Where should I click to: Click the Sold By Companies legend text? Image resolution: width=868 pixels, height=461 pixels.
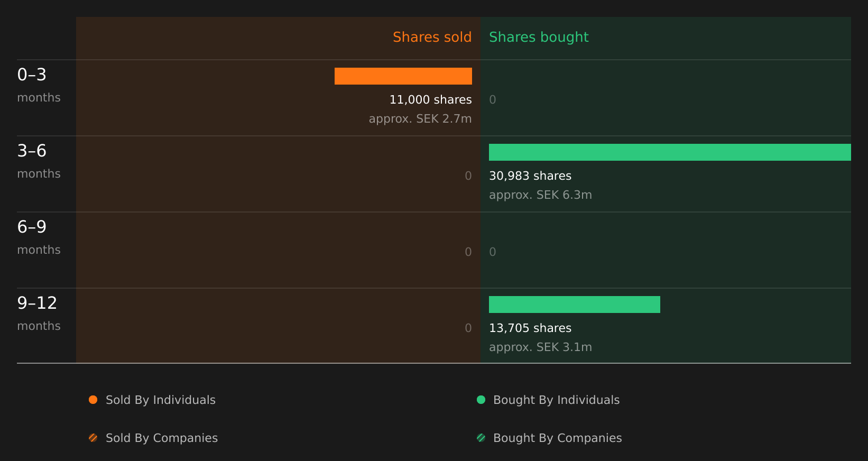[162, 438]
